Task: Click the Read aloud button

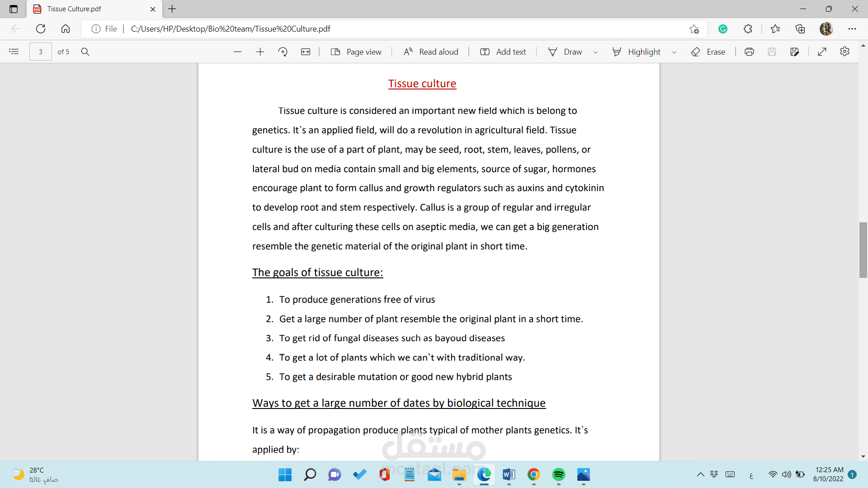Action: [431, 52]
